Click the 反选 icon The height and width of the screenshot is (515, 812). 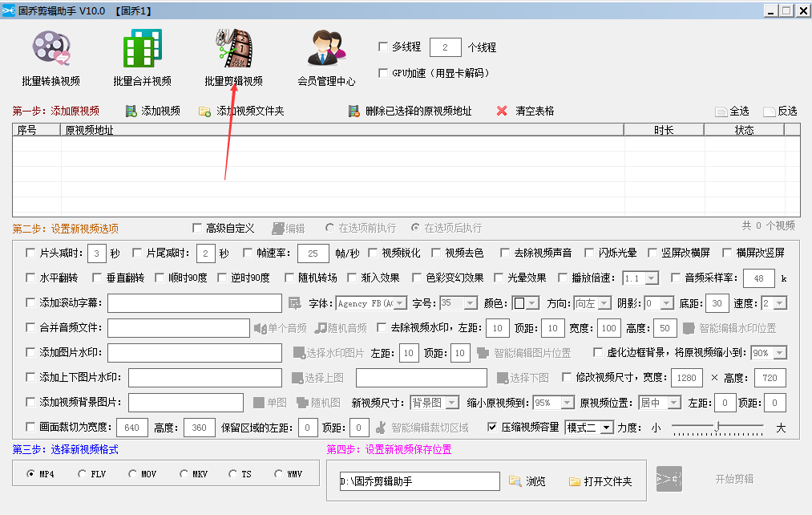[x=769, y=112]
